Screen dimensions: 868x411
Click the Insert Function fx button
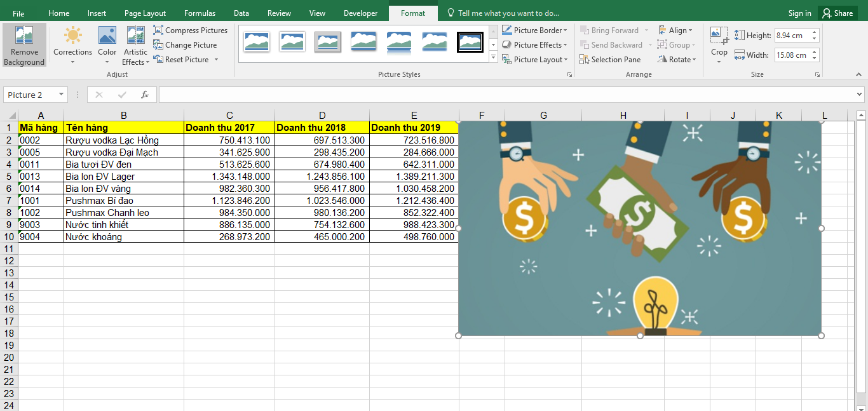click(x=145, y=95)
